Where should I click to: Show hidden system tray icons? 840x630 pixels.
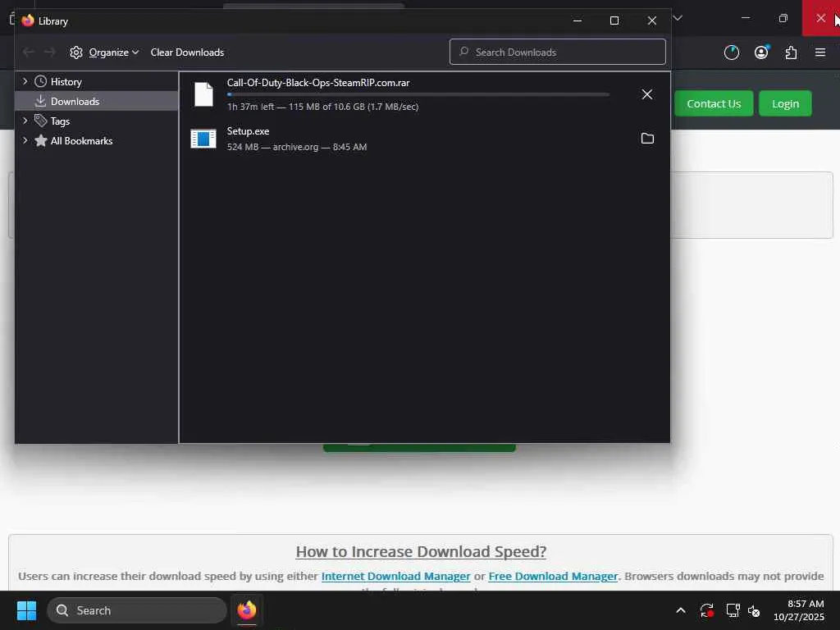(680, 610)
